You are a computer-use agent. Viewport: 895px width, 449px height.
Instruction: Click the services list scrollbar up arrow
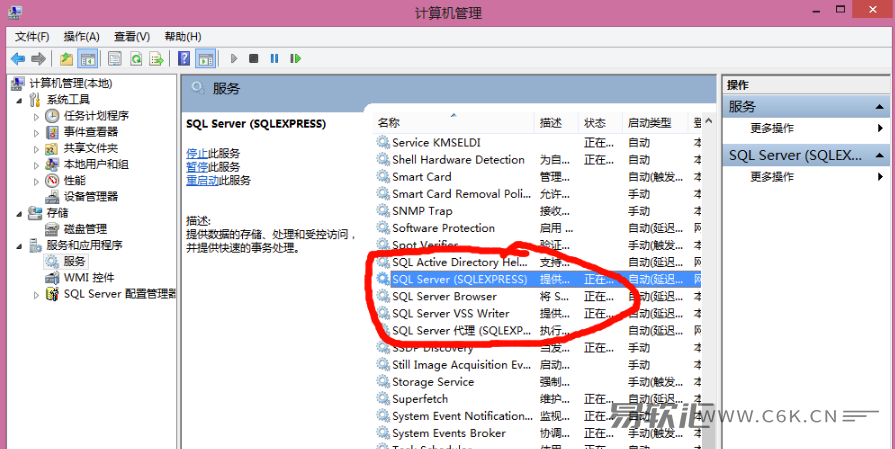tap(708, 122)
